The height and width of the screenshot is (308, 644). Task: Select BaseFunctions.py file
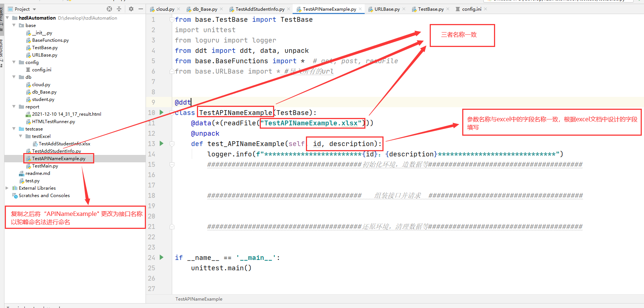point(50,40)
